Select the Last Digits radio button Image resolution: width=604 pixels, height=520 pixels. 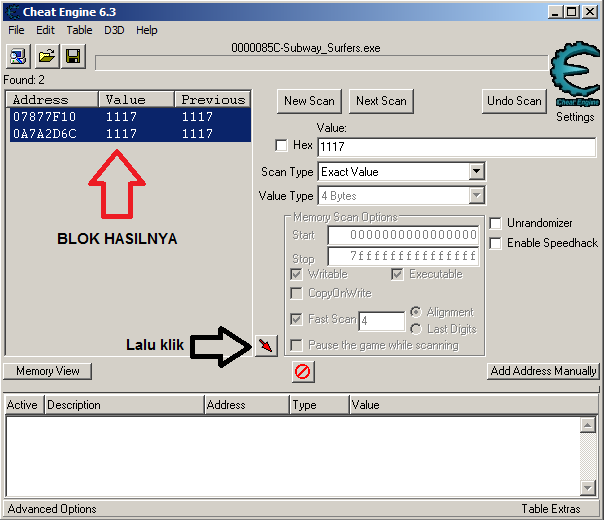point(416,329)
